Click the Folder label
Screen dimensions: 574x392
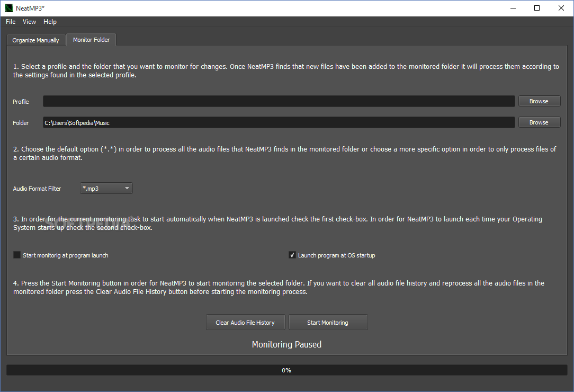coord(21,123)
